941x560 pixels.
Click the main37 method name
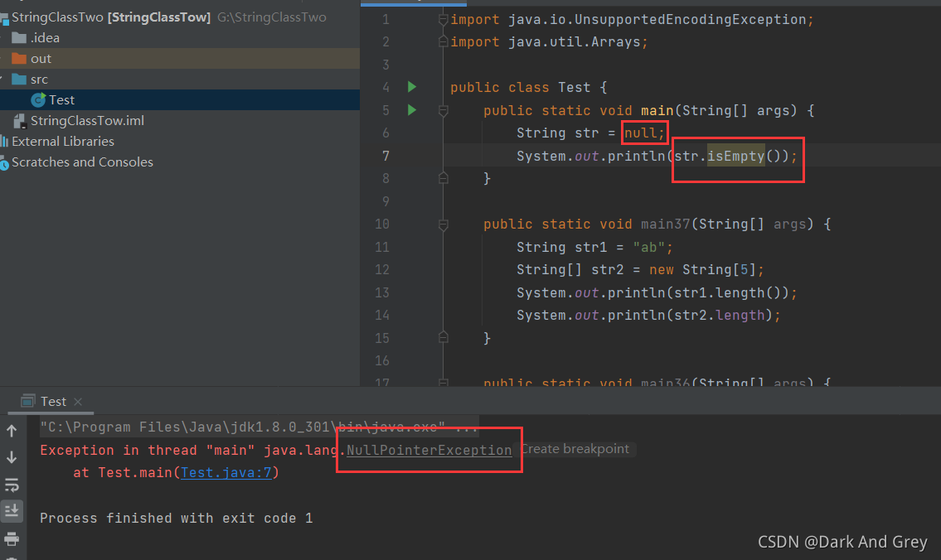[x=666, y=224]
